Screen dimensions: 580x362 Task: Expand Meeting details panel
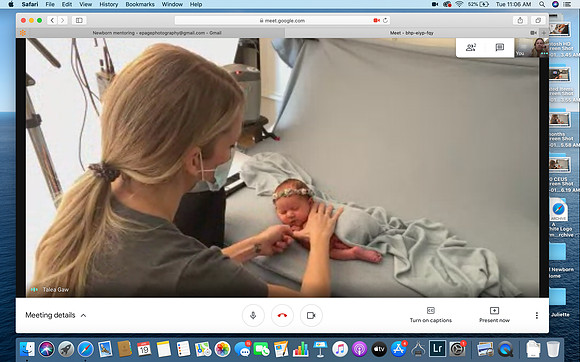click(55, 315)
